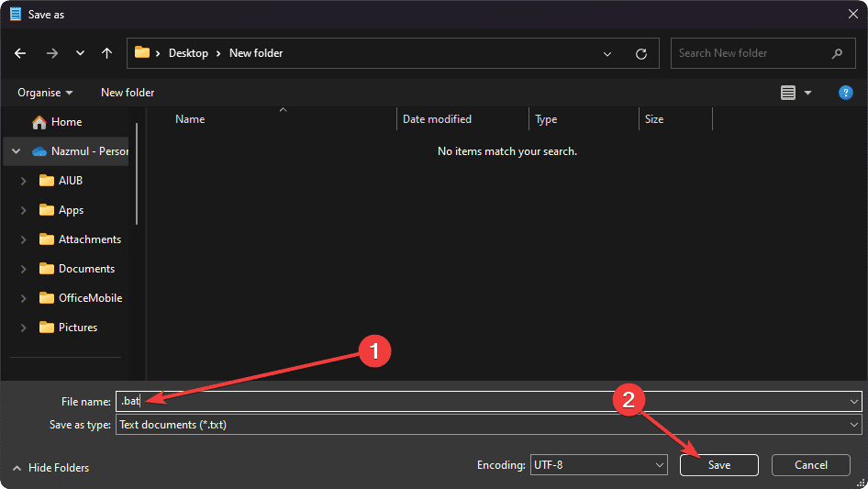Click Hide Folders toggle

pyautogui.click(x=51, y=468)
